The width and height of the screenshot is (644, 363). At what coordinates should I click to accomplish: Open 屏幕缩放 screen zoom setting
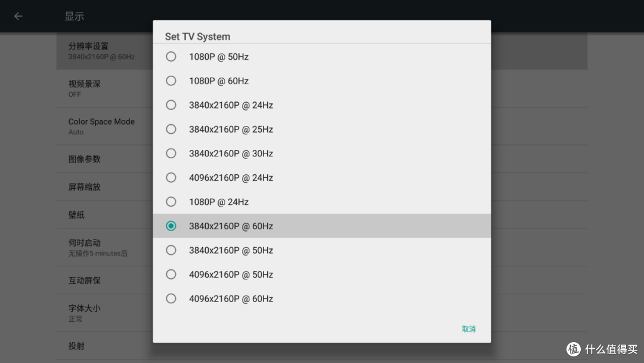(x=105, y=187)
